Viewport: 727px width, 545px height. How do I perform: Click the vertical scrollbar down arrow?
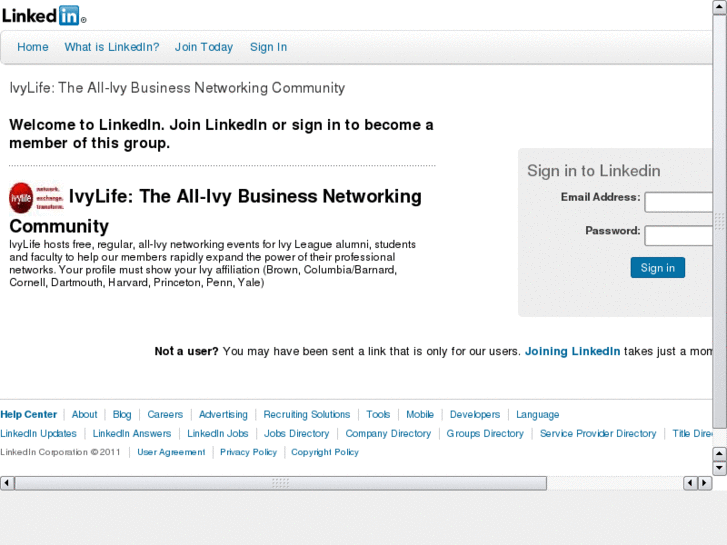(x=719, y=468)
